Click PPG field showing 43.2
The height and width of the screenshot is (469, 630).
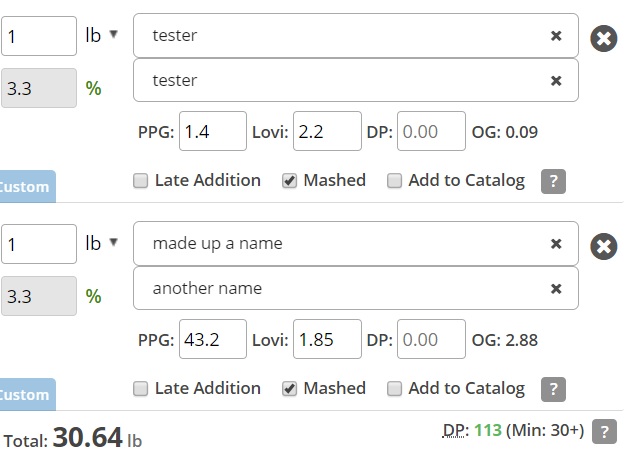click(x=213, y=339)
